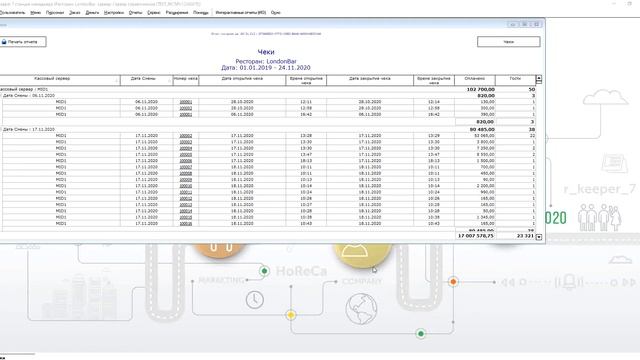Open check number 100008 link
640x360 pixels.
click(x=186, y=173)
